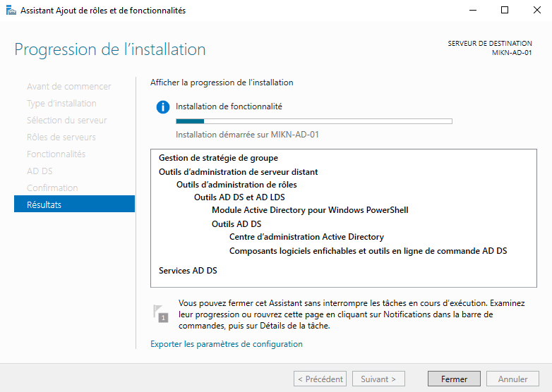This screenshot has width=552, height=392.
Task: Select the Type d'installation step
Action: tap(61, 104)
